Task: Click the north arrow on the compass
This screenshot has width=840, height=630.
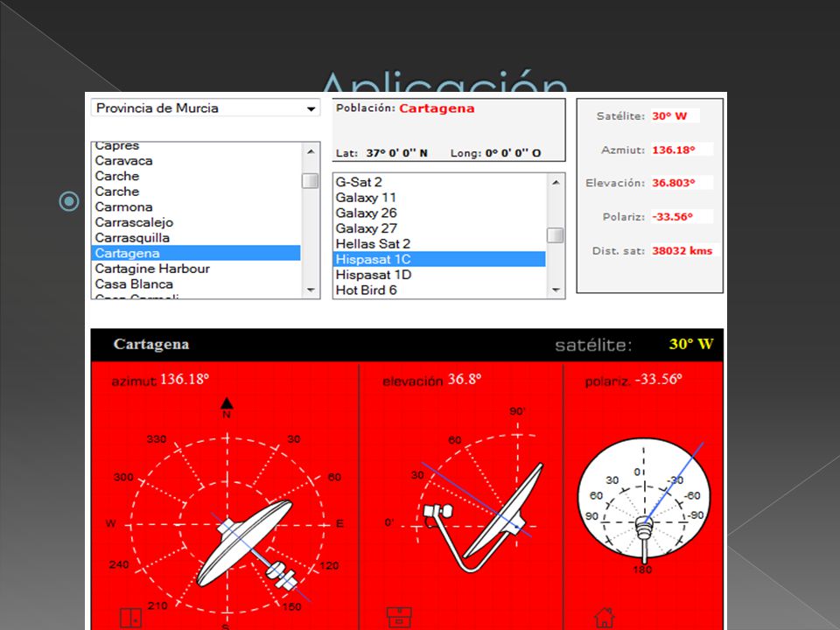Action: pos(227,403)
